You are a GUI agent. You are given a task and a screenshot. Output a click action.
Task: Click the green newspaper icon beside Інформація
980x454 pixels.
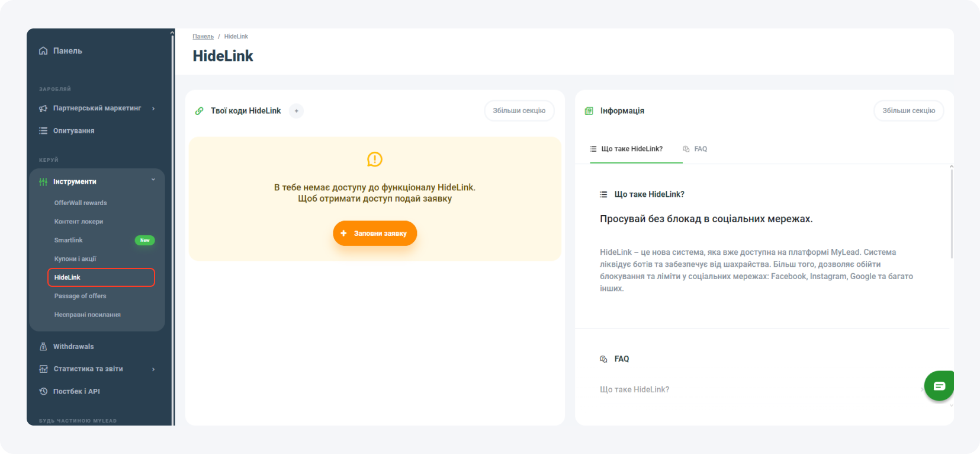589,111
